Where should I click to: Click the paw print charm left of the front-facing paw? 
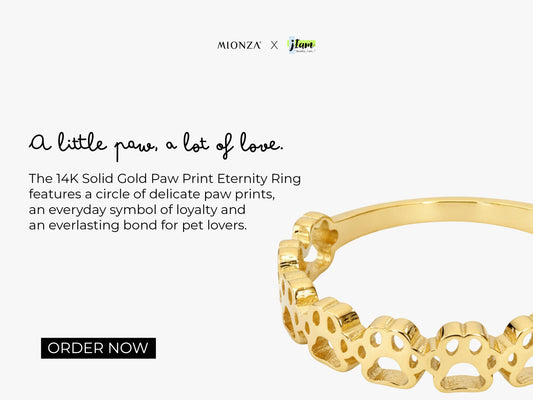pyautogui.click(x=393, y=352)
